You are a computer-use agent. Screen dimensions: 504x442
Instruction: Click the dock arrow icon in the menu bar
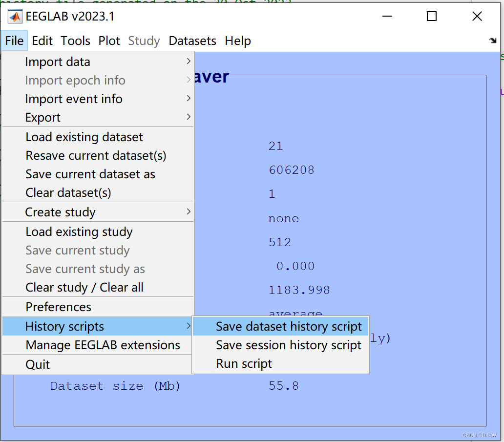[492, 41]
